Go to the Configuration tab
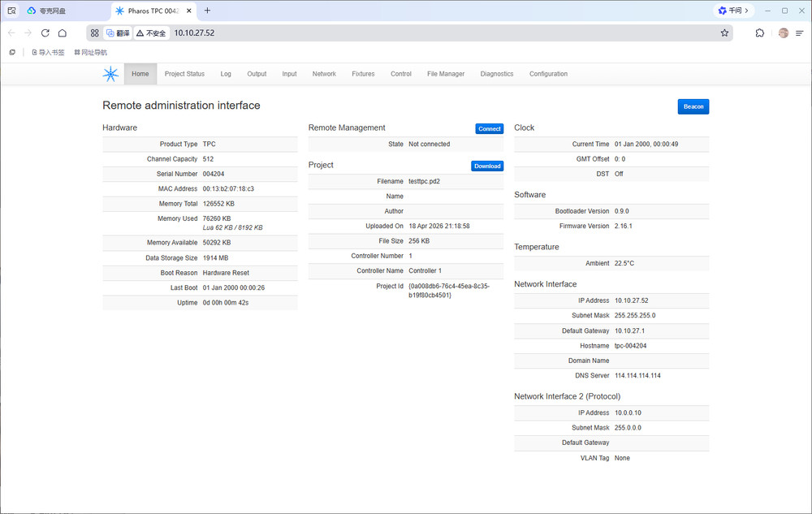The width and height of the screenshot is (812, 514). pos(548,74)
